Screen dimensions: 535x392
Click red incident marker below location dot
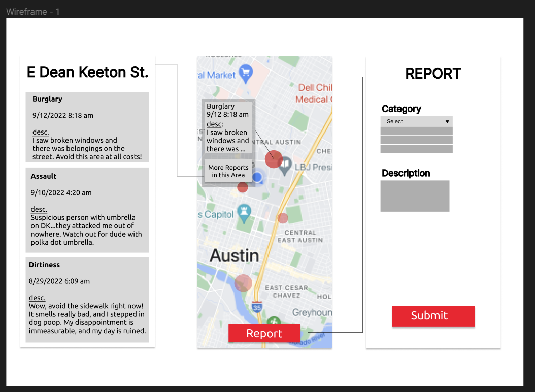click(x=243, y=187)
